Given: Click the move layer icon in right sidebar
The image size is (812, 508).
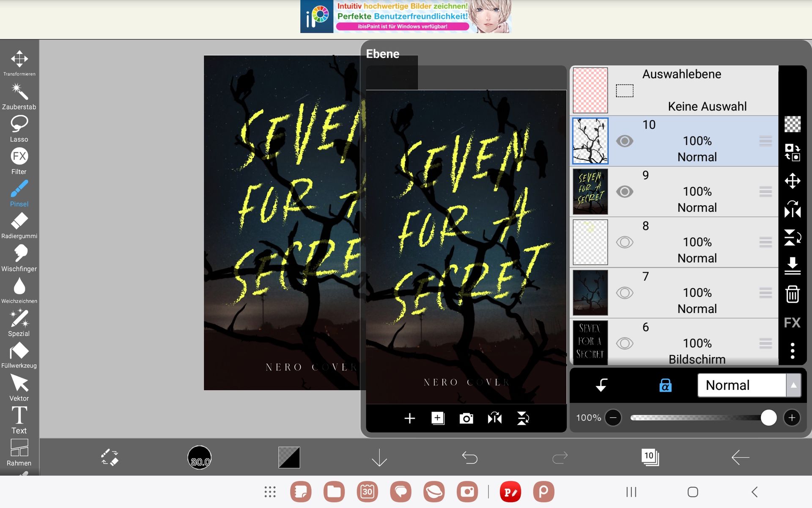Looking at the screenshot, I should pyautogui.click(x=793, y=181).
